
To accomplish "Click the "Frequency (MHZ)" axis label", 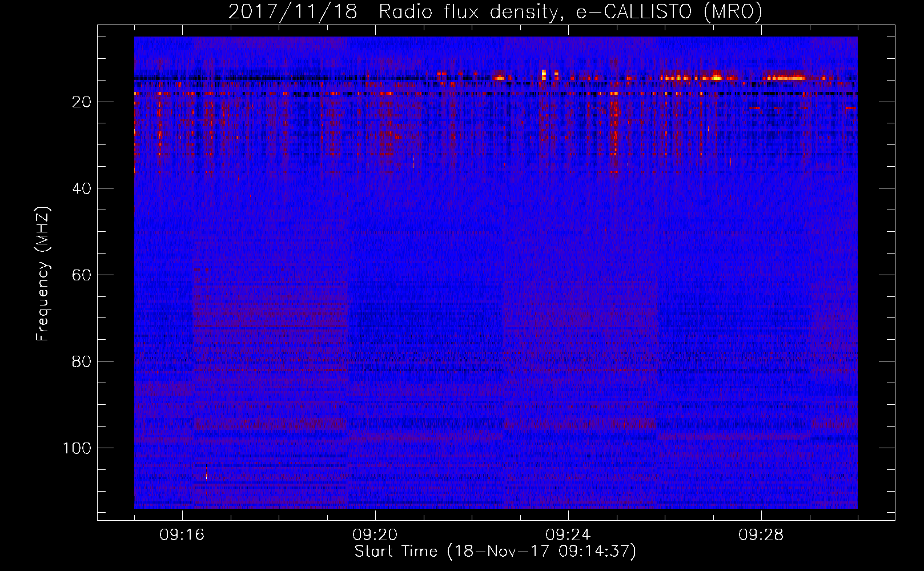I will click(x=43, y=274).
